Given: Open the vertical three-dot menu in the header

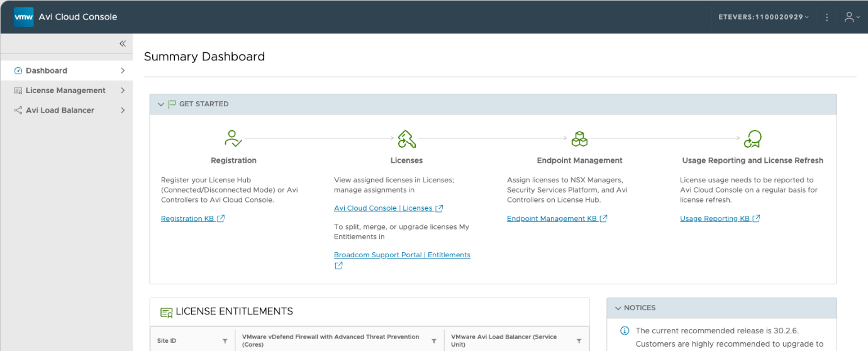Looking at the screenshot, I should (827, 17).
